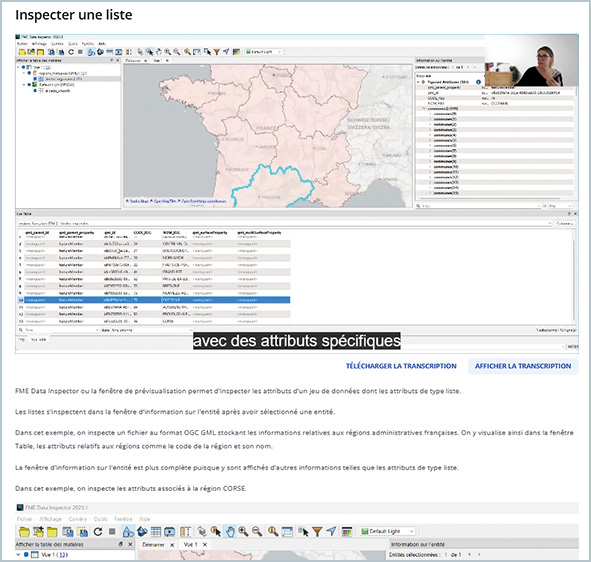The height and width of the screenshot is (562, 591).
Task: Toggle Vue 1 visibility dot in lower screenshot
Action: (x=26, y=554)
